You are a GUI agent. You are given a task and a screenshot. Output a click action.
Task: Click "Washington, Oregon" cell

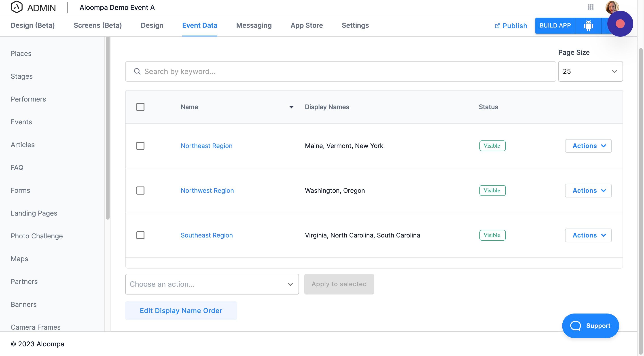335,191
